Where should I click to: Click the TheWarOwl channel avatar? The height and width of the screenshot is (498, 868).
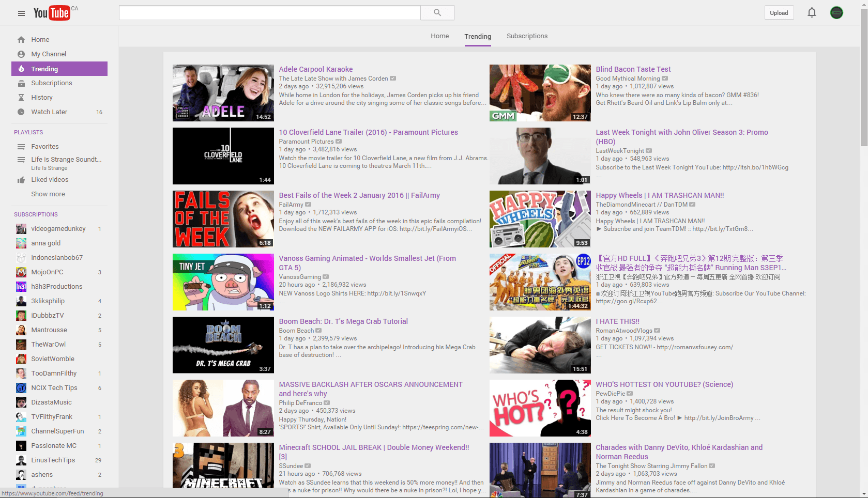[x=21, y=345]
